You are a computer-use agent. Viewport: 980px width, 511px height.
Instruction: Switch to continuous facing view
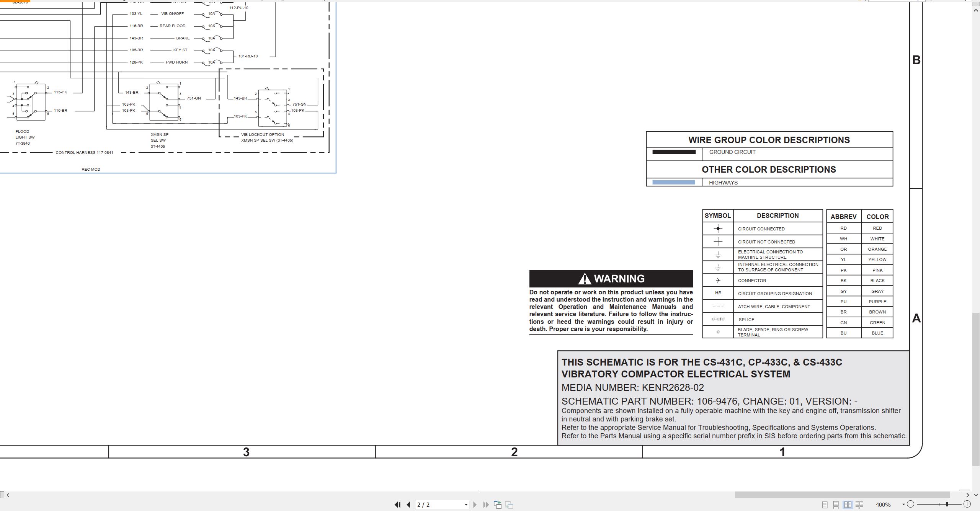pos(859,504)
